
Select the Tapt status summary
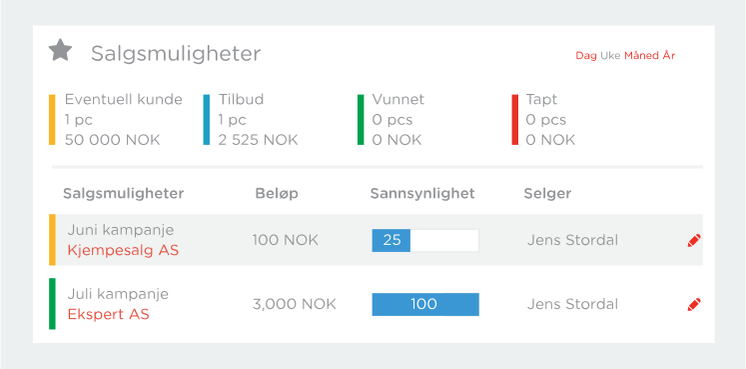coord(544,119)
